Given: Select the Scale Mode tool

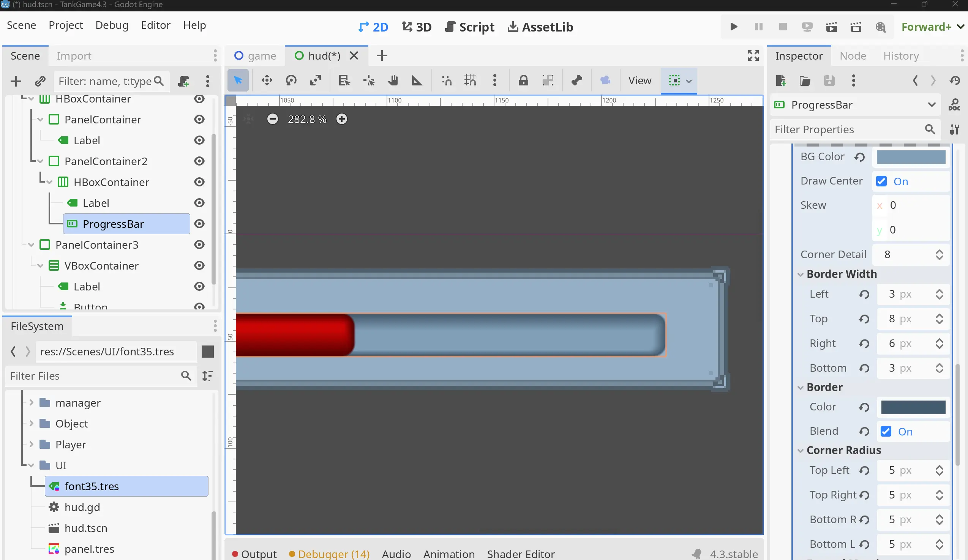Looking at the screenshot, I should [x=315, y=80].
